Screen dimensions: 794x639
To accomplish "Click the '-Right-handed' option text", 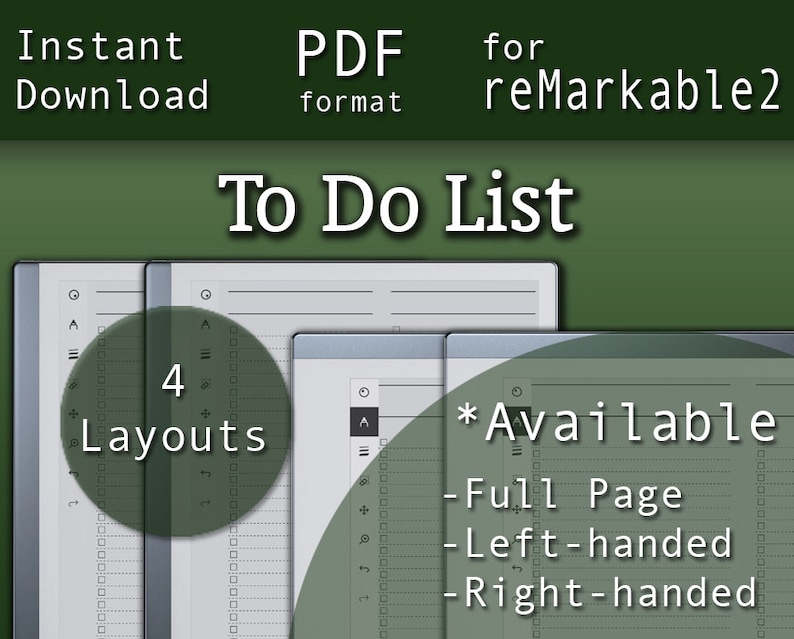I will (x=600, y=592).
